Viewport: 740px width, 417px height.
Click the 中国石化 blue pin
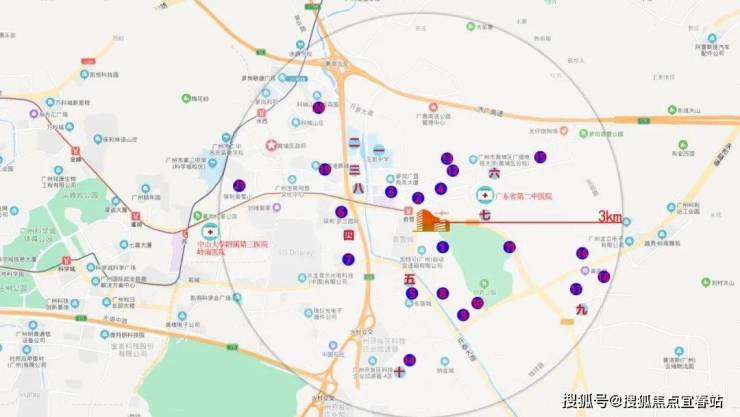click(333, 345)
